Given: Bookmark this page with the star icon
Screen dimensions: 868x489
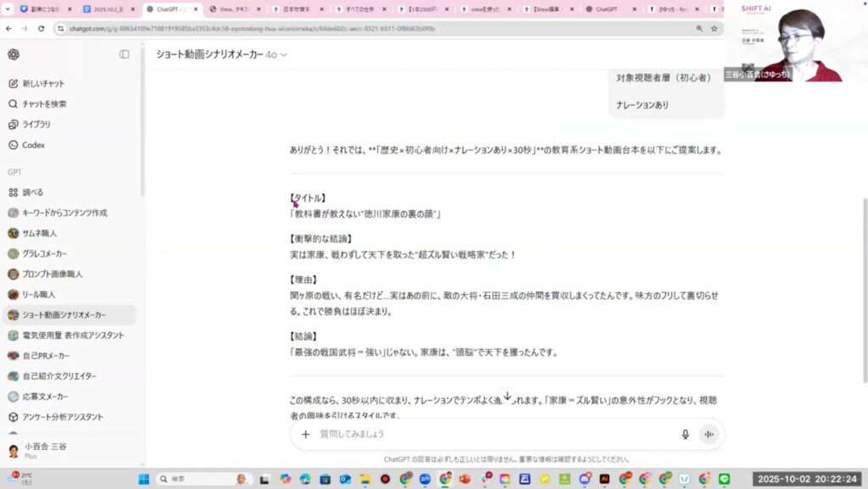Looking at the screenshot, I should [x=715, y=28].
